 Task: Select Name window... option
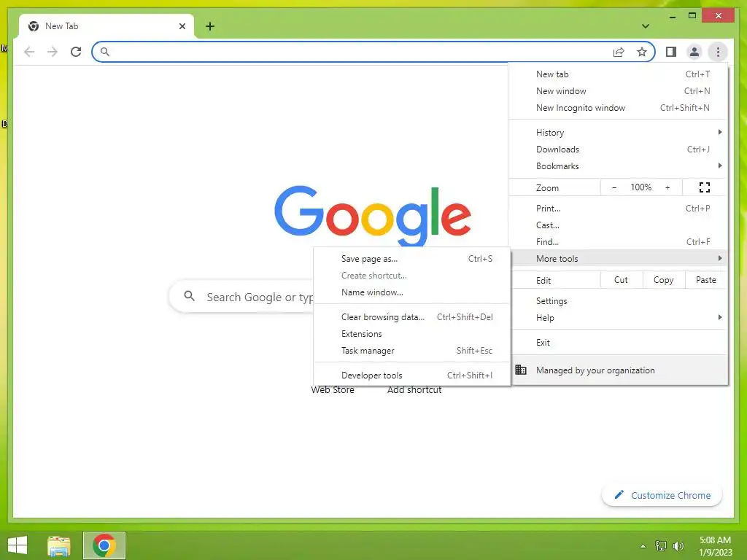coord(411,292)
